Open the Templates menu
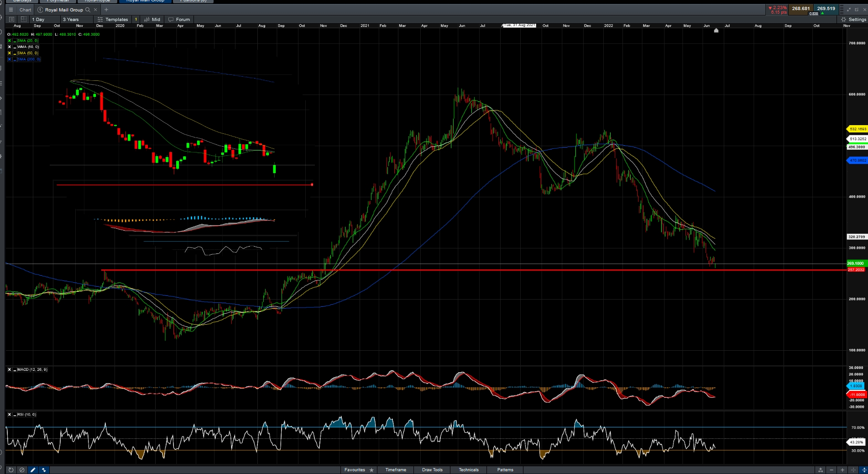868x474 pixels. [x=113, y=19]
